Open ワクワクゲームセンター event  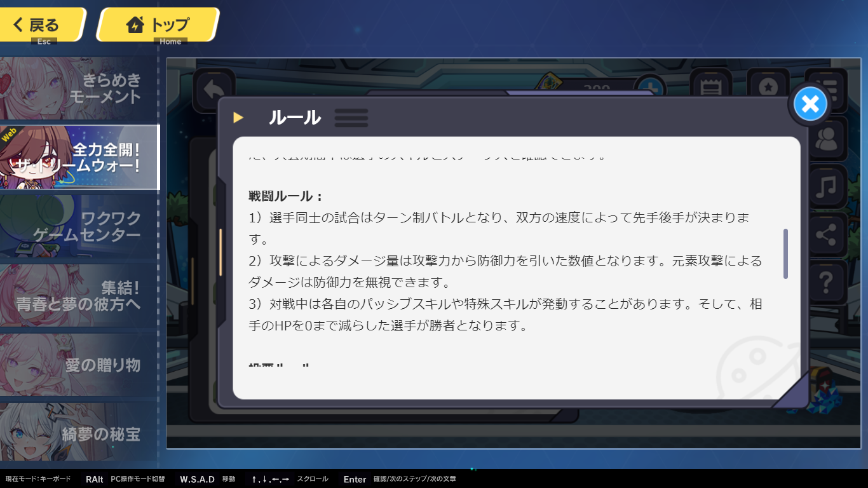[x=79, y=226]
